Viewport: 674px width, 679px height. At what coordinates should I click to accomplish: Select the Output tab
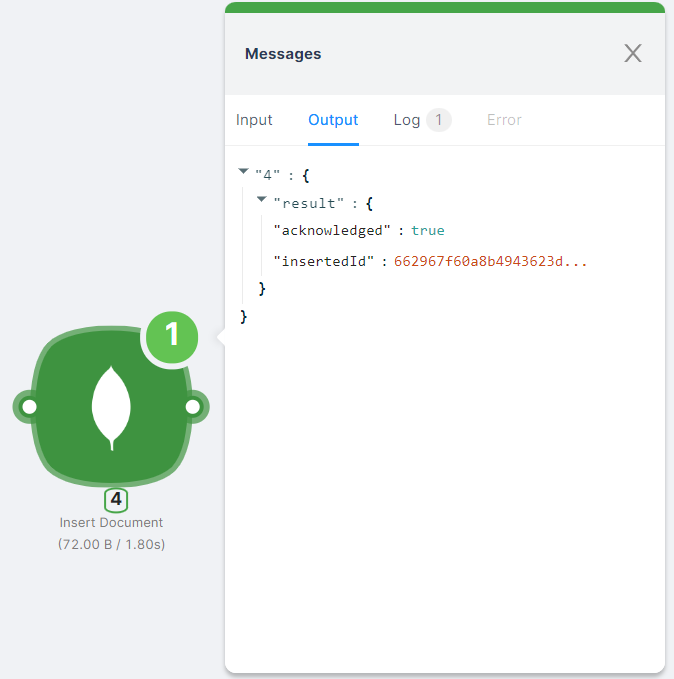click(x=333, y=120)
